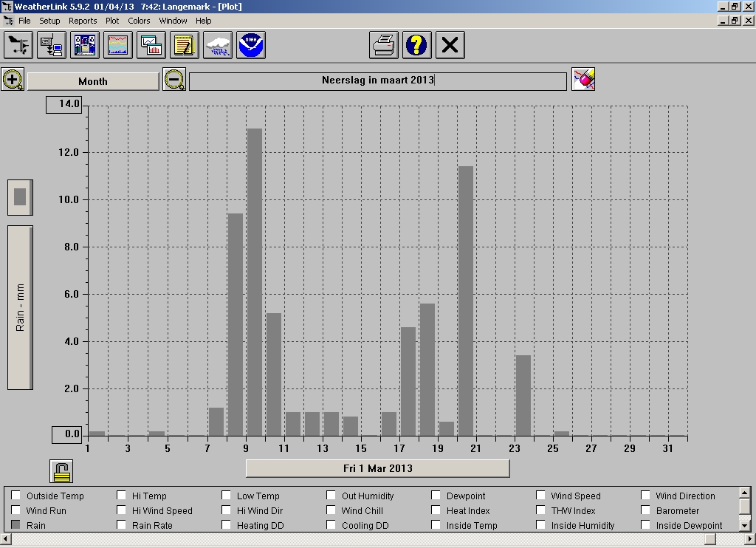Open the menu bar document system icon

8,21
